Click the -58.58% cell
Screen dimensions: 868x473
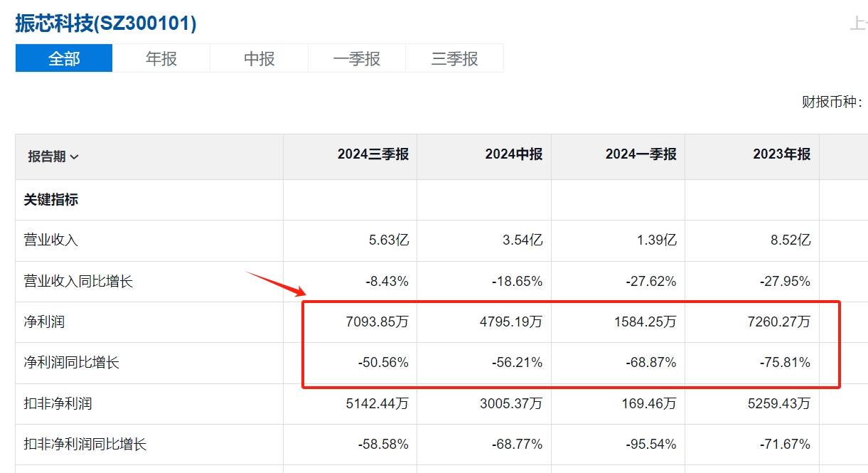[383, 445]
